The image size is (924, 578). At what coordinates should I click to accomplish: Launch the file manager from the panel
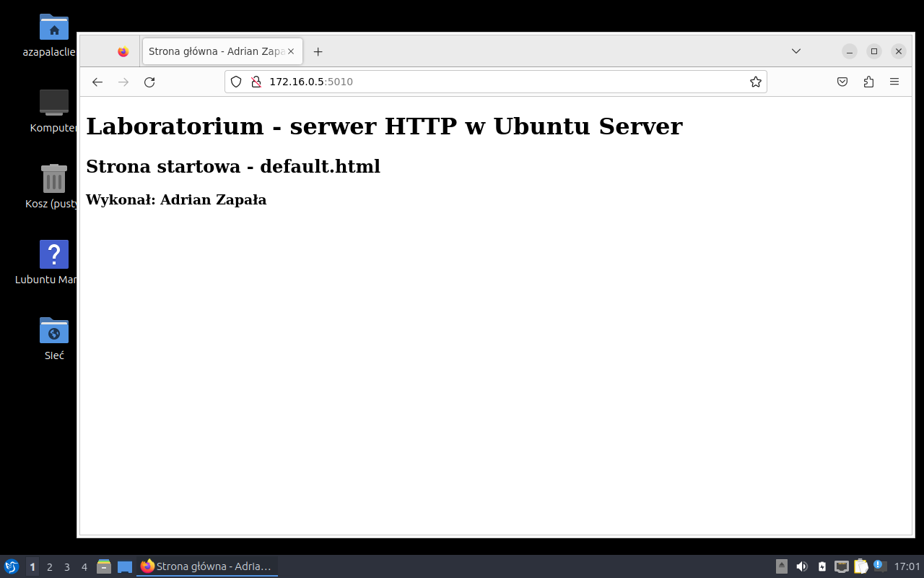pyautogui.click(x=104, y=567)
